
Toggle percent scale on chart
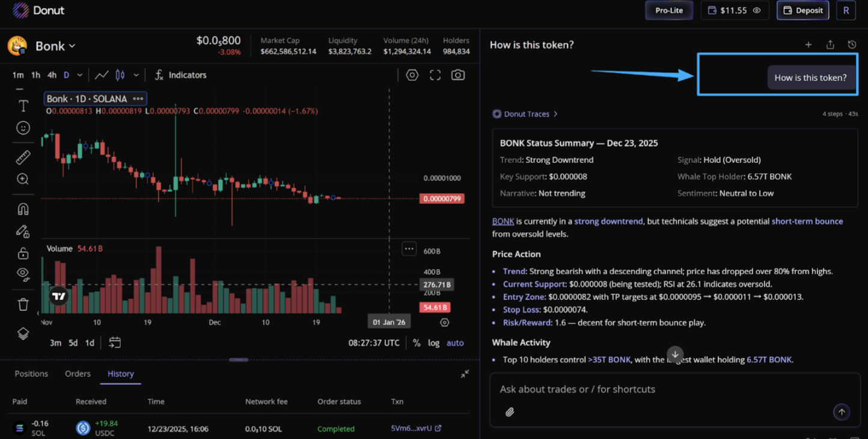pyautogui.click(x=417, y=343)
